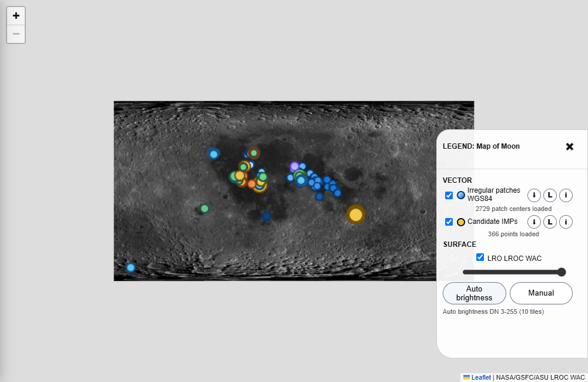Toggle the LRO LROC WAC surface layer
Image resolution: width=588 pixels, height=382 pixels.
click(x=480, y=257)
